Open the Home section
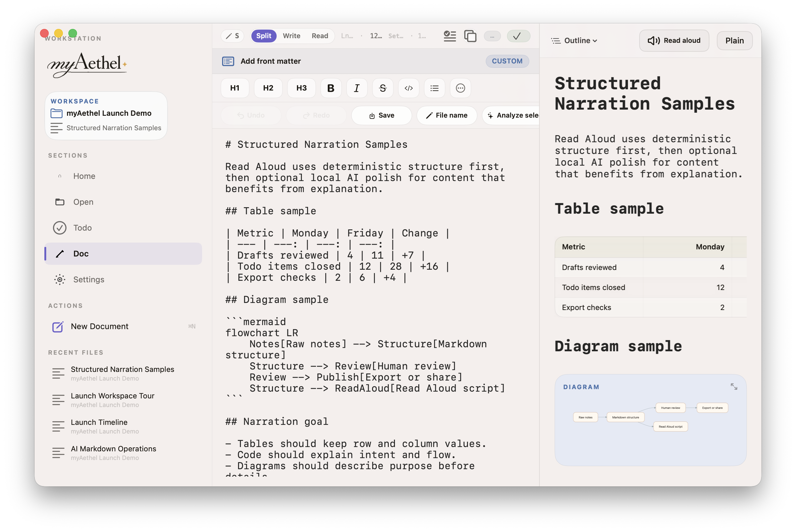 point(123,176)
